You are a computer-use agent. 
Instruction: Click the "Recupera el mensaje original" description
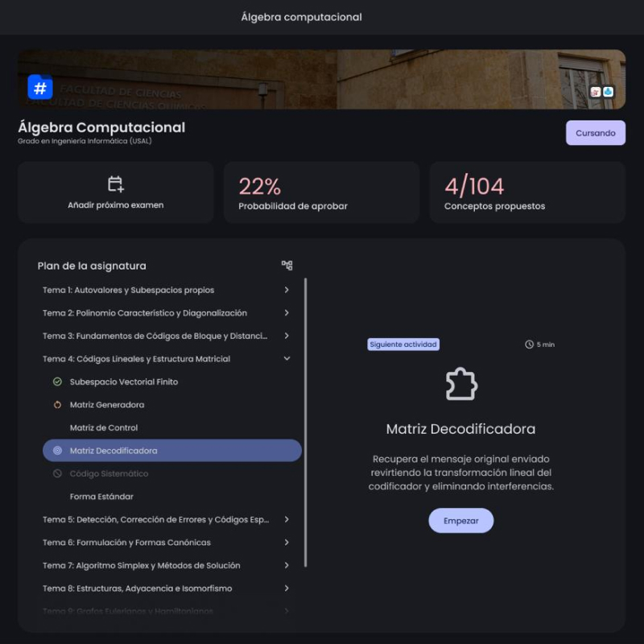click(460, 473)
